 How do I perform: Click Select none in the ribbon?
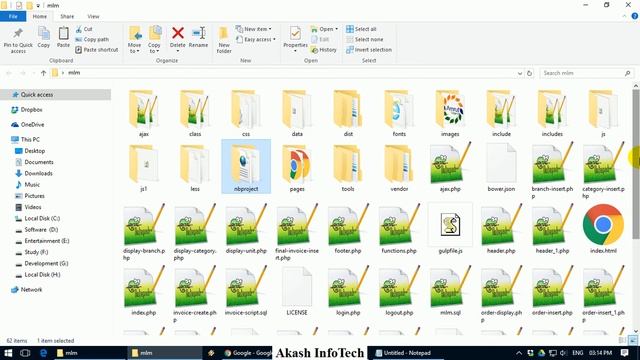tap(364, 40)
